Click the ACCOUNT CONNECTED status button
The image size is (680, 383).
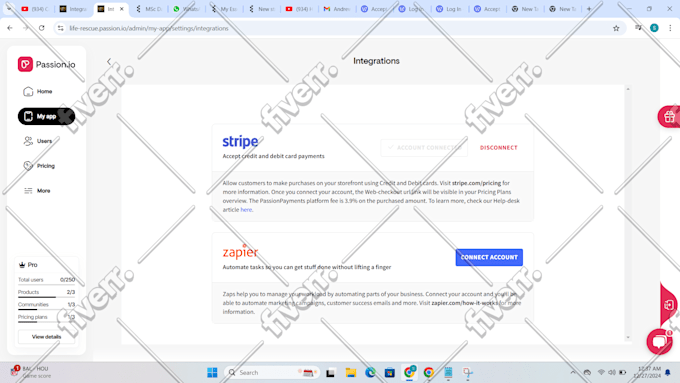tap(424, 147)
